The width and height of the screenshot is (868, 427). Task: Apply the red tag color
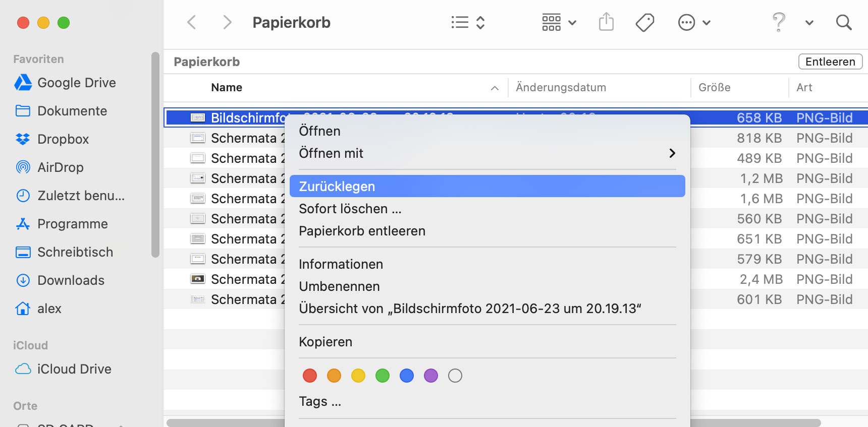tap(310, 376)
